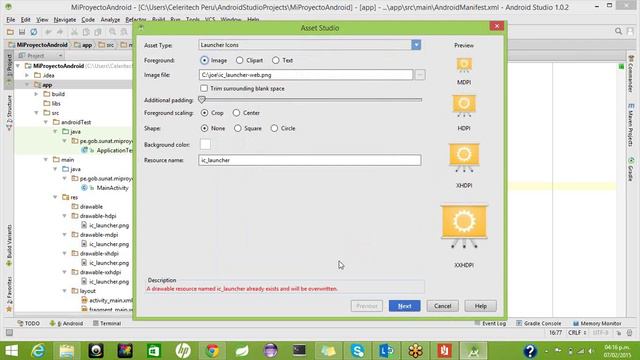The width and height of the screenshot is (640, 360).
Task: Click the XHDPI preview icon
Action: (464, 158)
